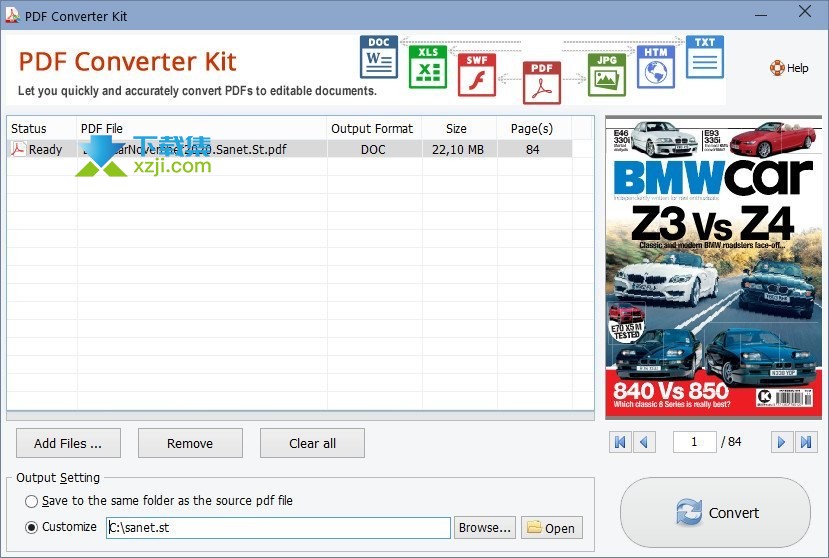
Task: Click the BMW car magazine preview thumbnail
Action: (x=714, y=267)
